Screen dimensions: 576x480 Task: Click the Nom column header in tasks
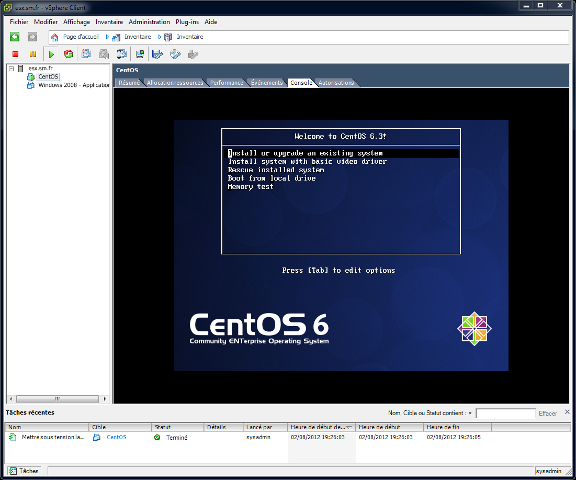(x=47, y=427)
